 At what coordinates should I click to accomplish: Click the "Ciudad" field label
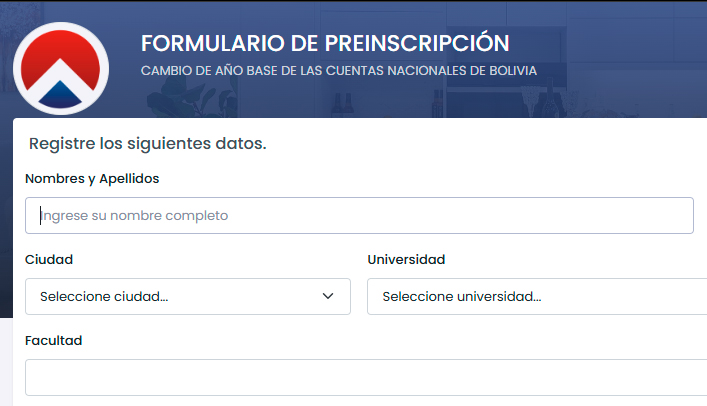[x=49, y=259]
